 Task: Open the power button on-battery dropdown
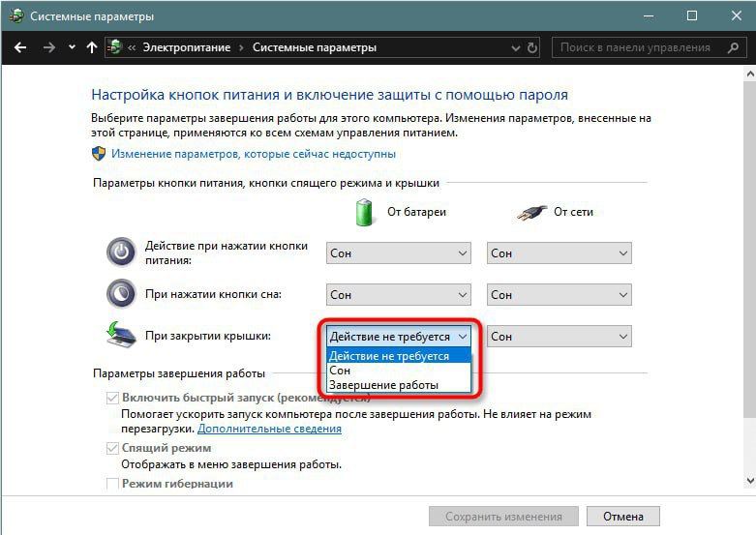398,253
